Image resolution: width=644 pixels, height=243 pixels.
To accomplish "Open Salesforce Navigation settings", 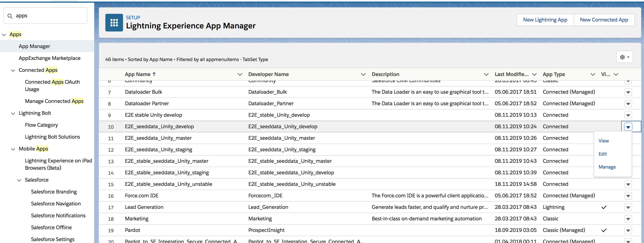I will (x=56, y=203).
